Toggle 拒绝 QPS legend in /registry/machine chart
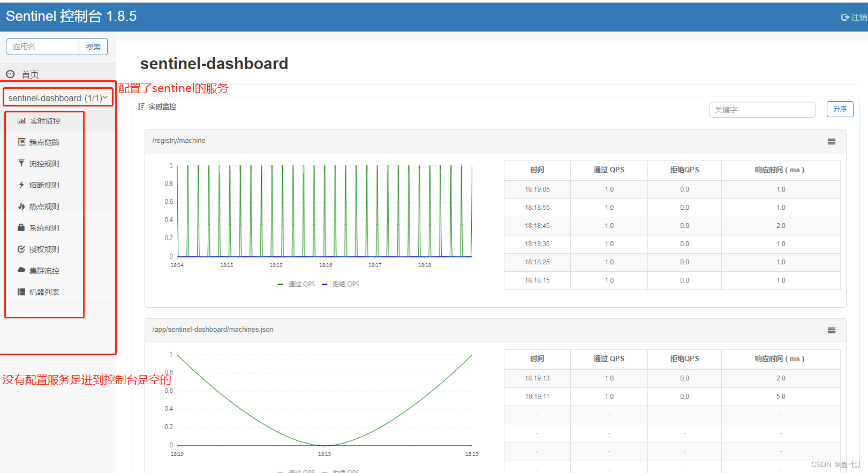The height and width of the screenshot is (473, 868). pyautogui.click(x=341, y=284)
